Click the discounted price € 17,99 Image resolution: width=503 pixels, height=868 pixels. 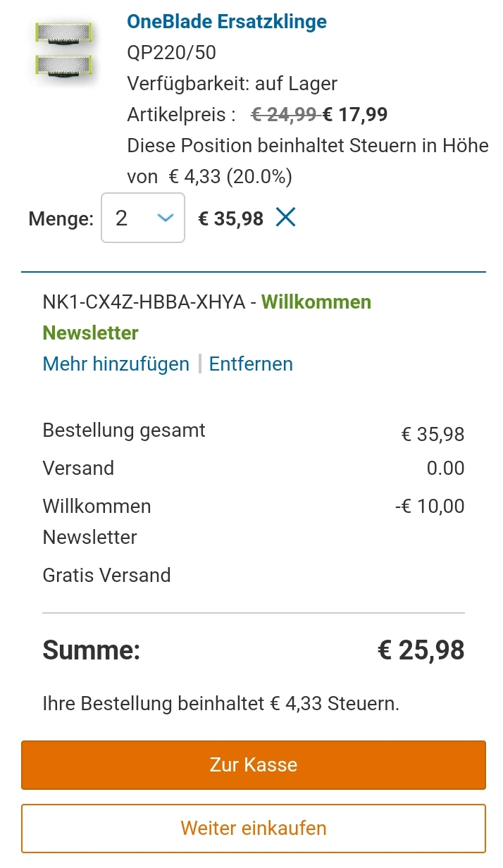[355, 115]
